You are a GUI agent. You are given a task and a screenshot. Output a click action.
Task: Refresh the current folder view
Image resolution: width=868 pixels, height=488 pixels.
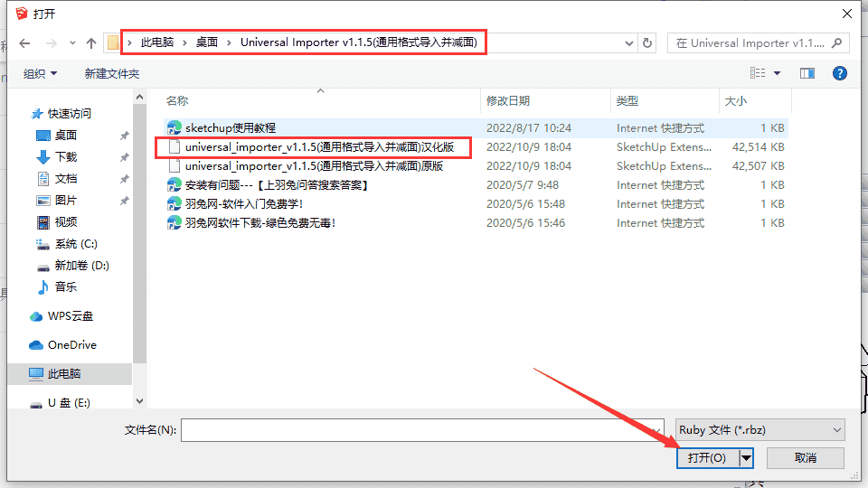pos(647,43)
